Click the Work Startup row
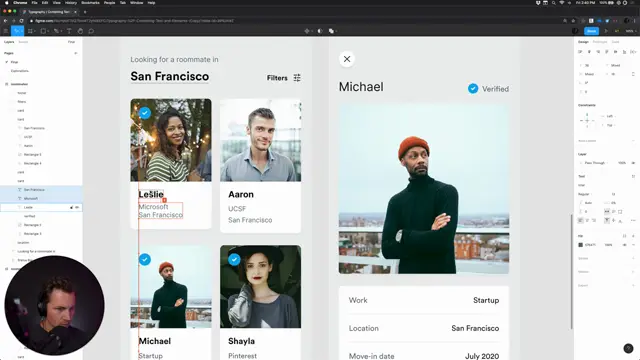 (424, 300)
